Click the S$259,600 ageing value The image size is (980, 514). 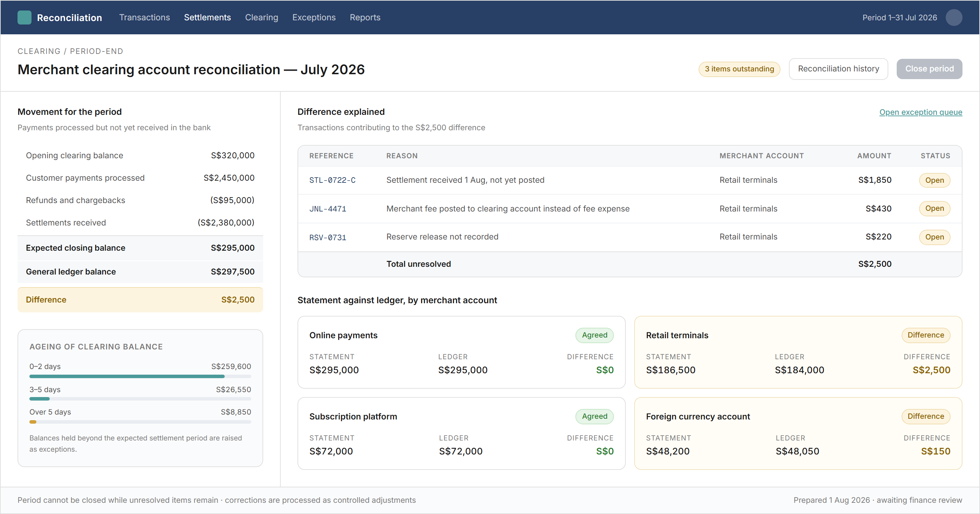tap(231, 366)
